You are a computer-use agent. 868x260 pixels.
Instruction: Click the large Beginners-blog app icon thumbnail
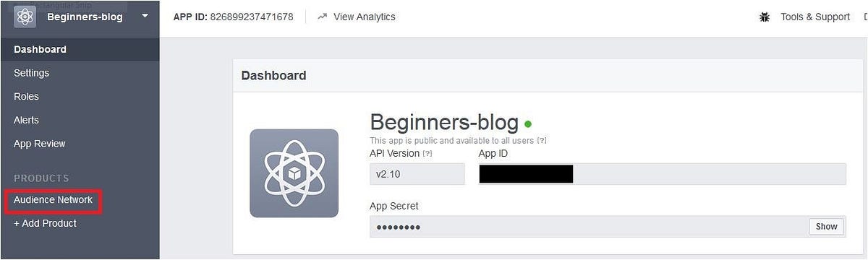[294, 173]
